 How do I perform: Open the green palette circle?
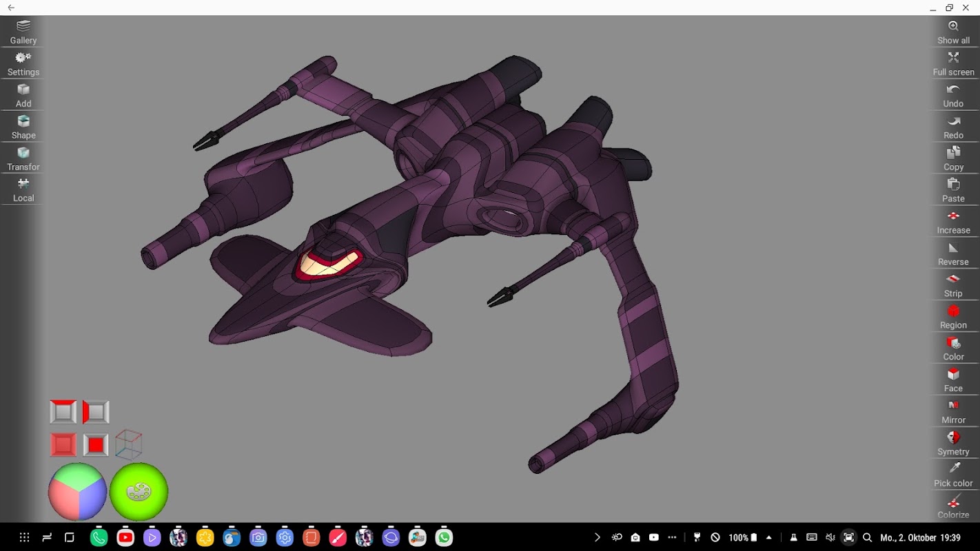[x=139, y=492]
